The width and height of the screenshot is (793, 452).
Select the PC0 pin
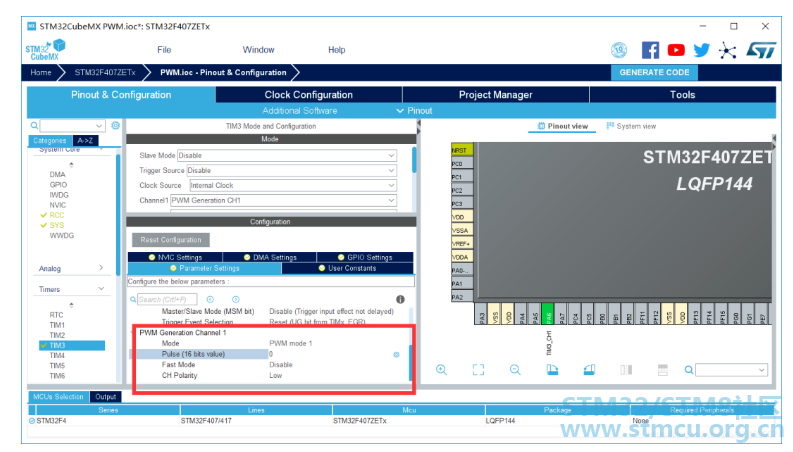462,163
